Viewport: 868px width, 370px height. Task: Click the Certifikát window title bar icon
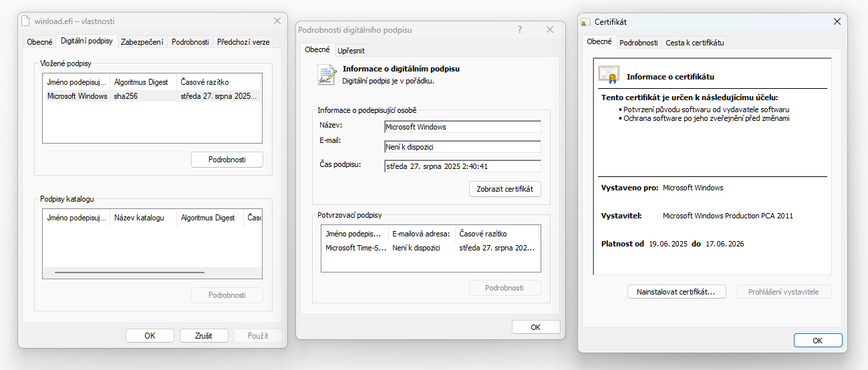[x=586, y=22]
